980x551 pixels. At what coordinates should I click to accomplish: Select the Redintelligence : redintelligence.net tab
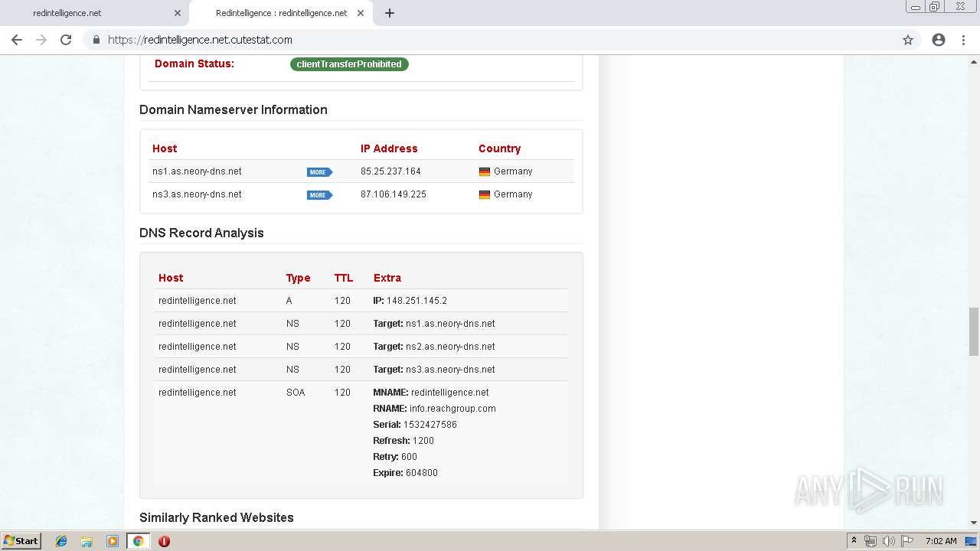[x=280, y=13]
